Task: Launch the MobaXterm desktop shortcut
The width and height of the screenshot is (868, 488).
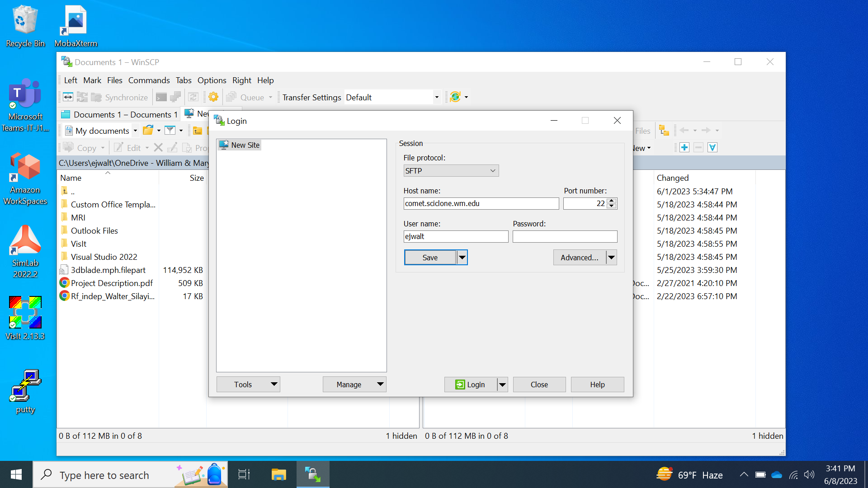Action: pyautogui.click(x=75, y=26)
